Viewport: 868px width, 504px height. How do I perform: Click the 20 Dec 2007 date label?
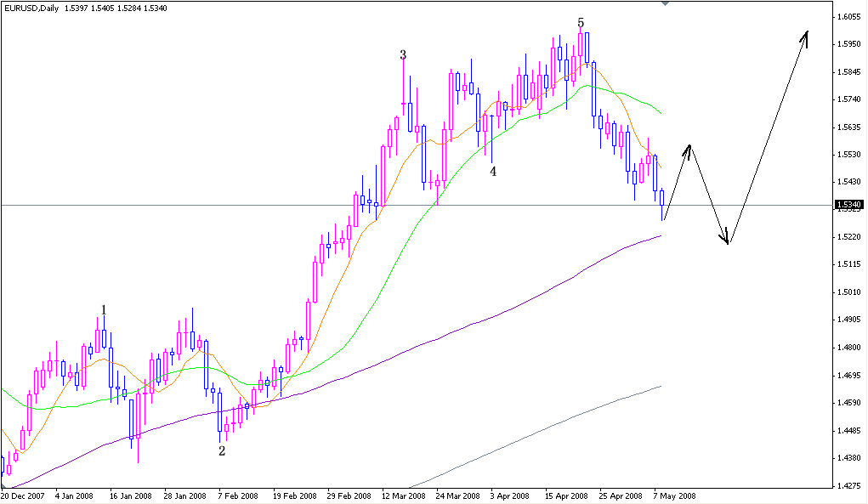pos(23,496)
